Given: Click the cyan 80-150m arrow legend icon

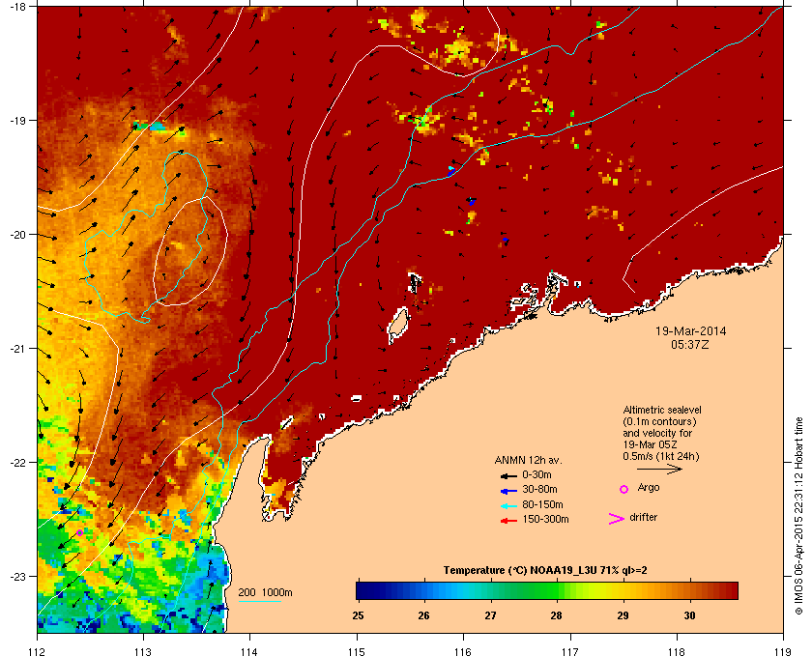Looking at the screenshot, I should (x=508, y=505).
